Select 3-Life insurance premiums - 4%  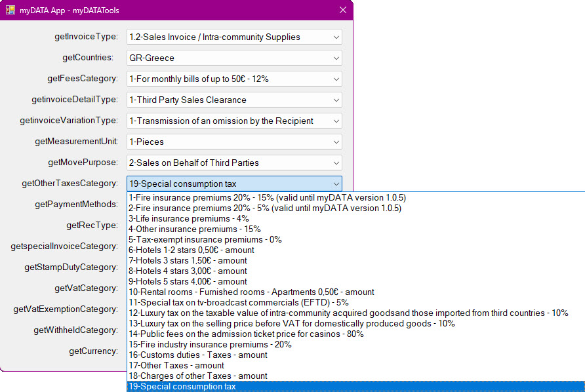click(189, 218)
